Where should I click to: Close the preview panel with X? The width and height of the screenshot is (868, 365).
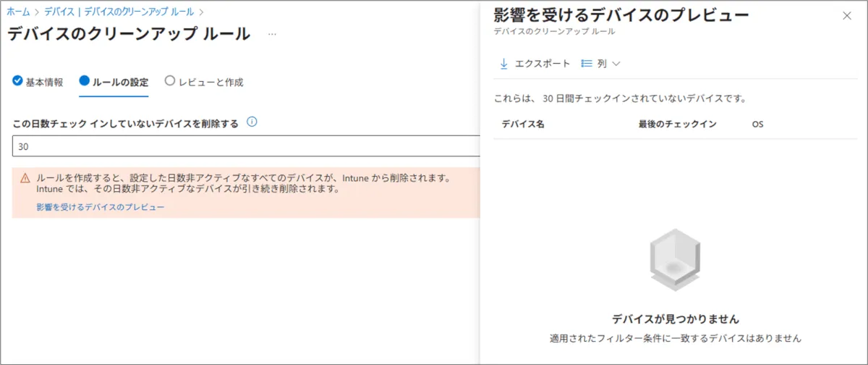coord(847,16)
